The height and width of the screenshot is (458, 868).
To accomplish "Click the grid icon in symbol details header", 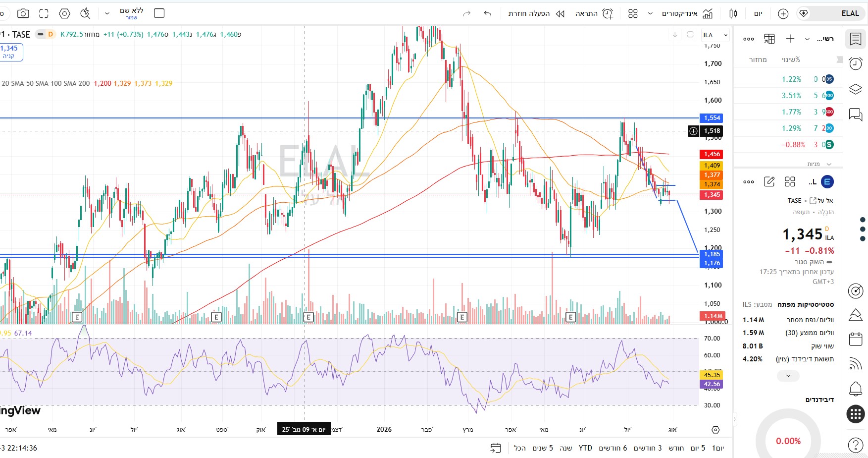I will click(790, 182).
